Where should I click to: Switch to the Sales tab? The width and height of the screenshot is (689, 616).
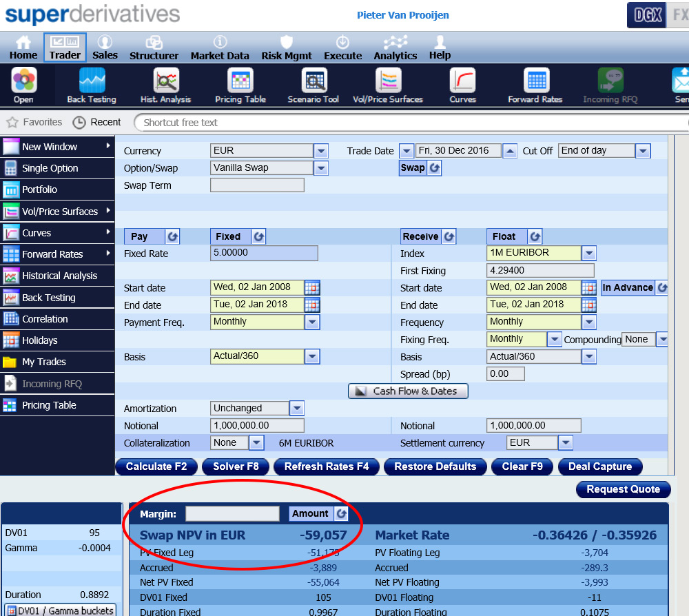(105, 48)
